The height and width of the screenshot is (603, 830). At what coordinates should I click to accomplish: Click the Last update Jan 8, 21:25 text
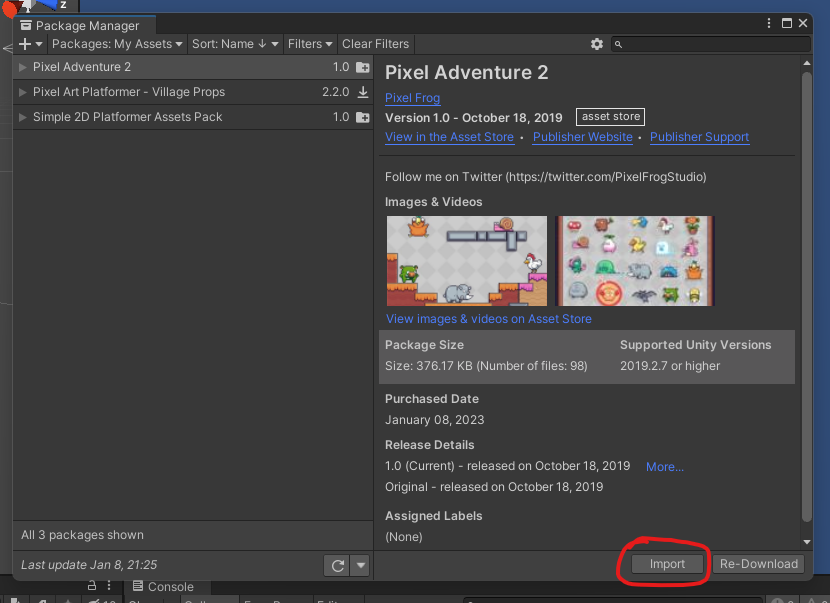[x=89, y=565]
